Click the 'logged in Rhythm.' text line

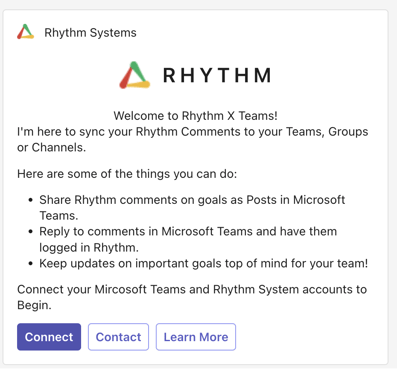click(x=89, y=247)
